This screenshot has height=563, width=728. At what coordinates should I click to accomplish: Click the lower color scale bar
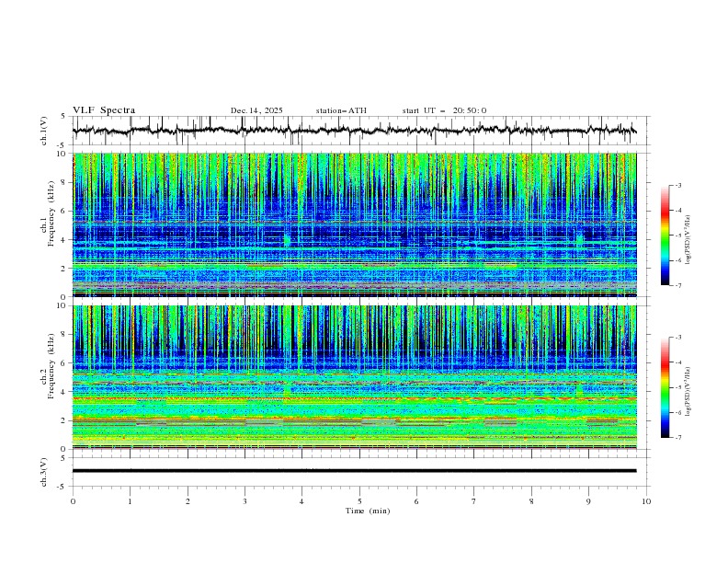click(x=665, y=387)
